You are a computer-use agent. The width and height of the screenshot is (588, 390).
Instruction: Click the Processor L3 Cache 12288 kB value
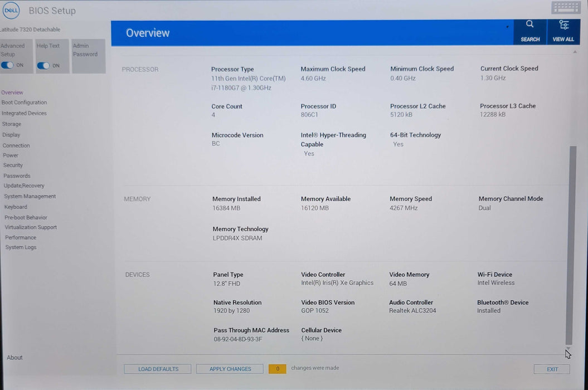pos(493,114)
